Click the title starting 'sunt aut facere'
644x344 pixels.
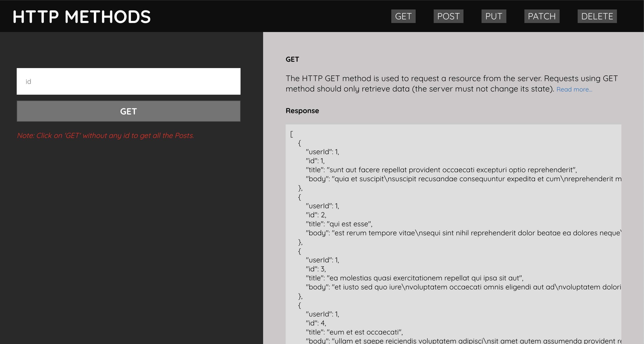pos(441,170)
